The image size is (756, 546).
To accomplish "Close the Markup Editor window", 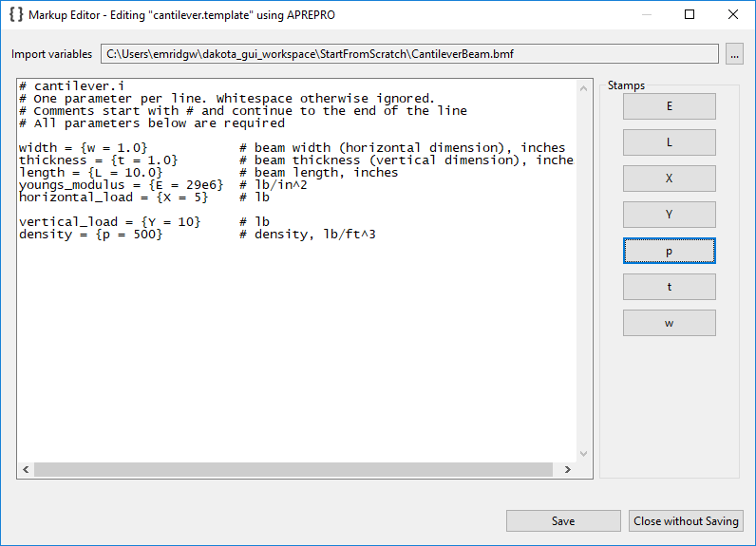I will pyautogui.click(x=733, y=14).
